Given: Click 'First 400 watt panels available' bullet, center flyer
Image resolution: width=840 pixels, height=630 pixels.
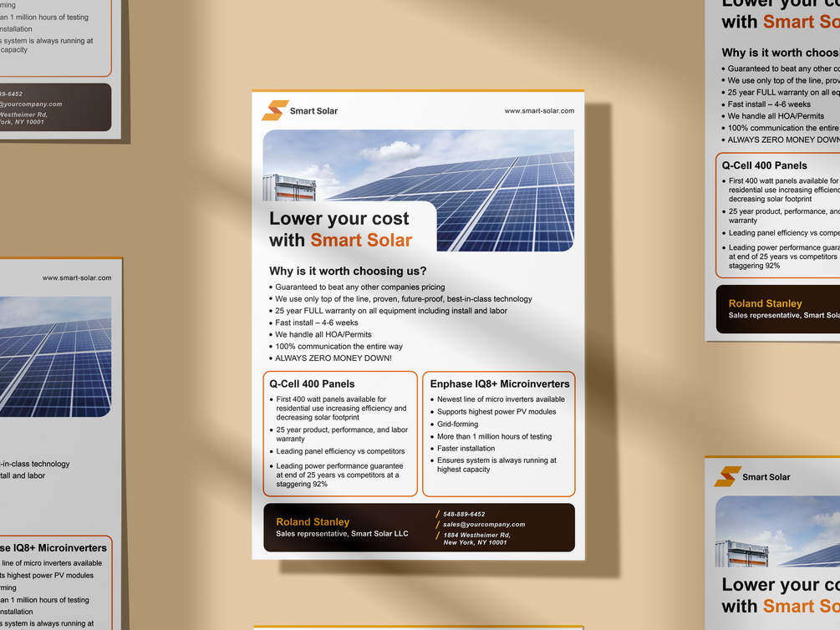Looking at the screenshot, I should pos(341,409).
